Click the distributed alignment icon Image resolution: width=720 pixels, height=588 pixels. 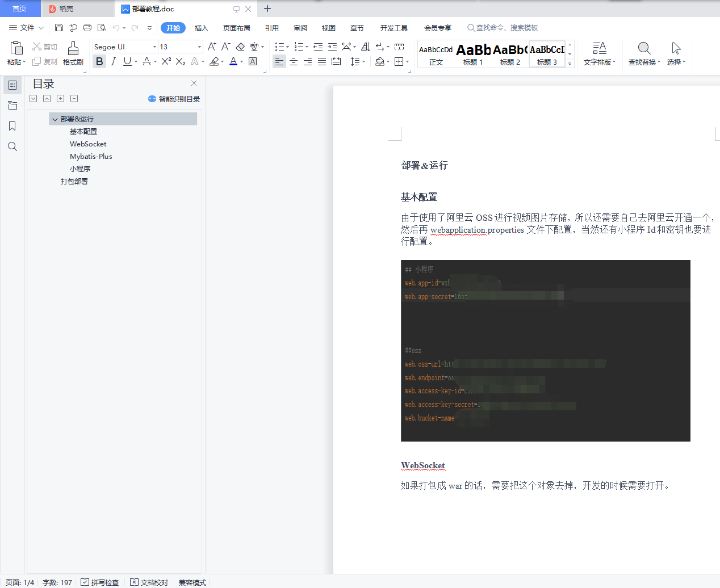[x=336, y=61]
